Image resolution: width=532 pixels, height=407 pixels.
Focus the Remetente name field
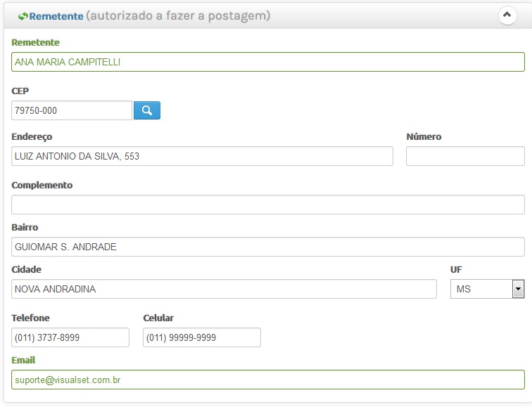point(268,62)
